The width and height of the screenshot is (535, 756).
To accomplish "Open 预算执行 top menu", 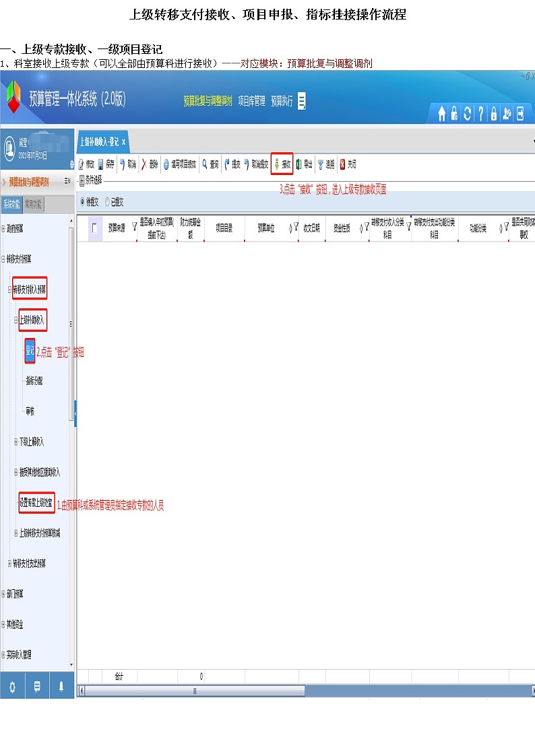I will [282, 101].
